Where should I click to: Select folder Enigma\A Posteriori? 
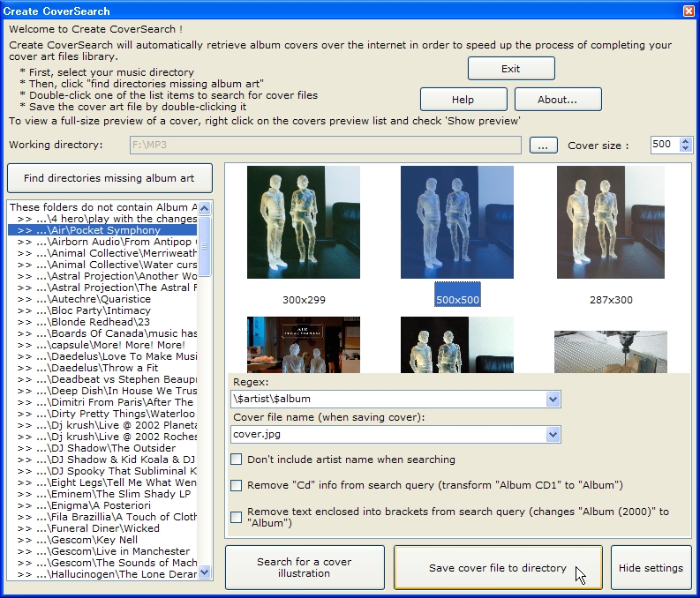(102, 505)
